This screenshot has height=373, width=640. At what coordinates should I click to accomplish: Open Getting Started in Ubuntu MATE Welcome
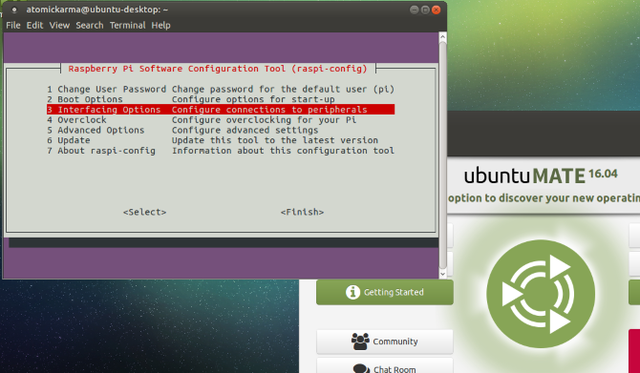[384, 292]
